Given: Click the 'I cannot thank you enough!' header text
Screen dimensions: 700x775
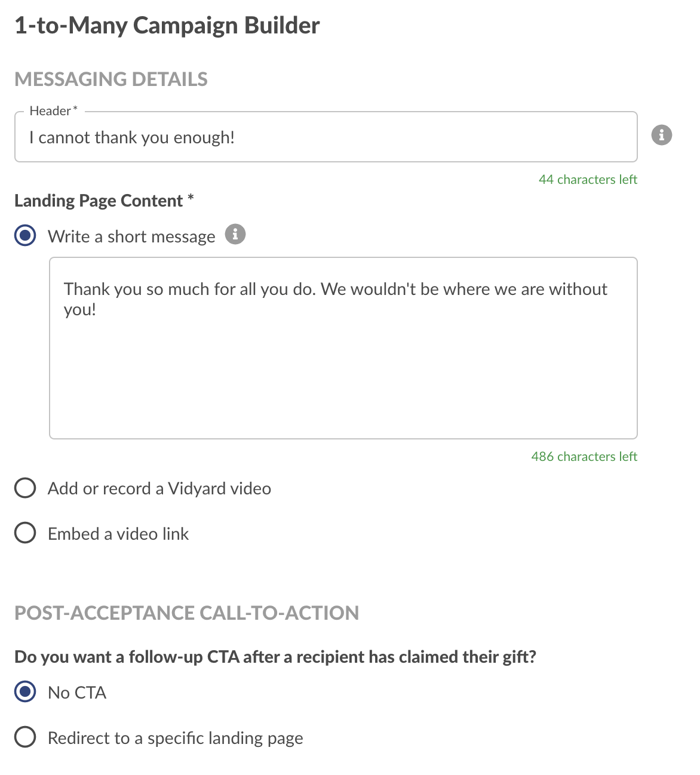Looking at the screenshot, I should tap(132, 137).
